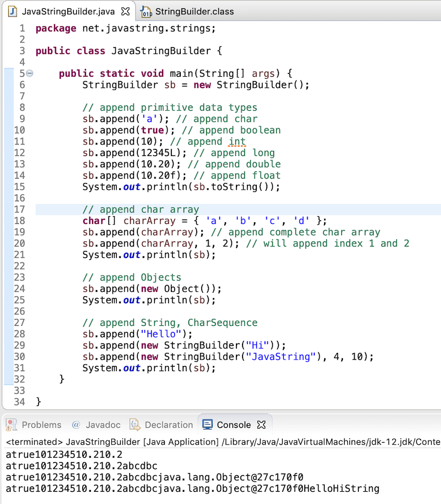Click the blue change bar beside line 6
This screenshot has width=441, height=504.
point(8,84)
